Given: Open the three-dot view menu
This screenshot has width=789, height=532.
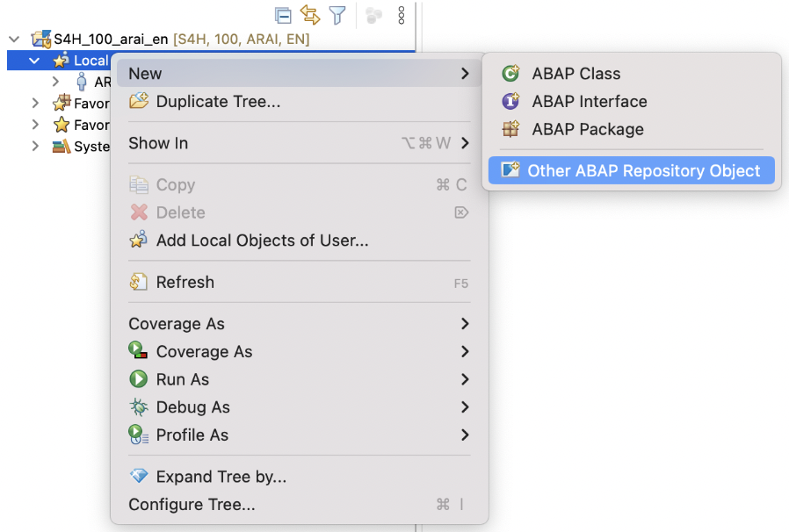Looking at the screenshot, I should coord(401,16).
